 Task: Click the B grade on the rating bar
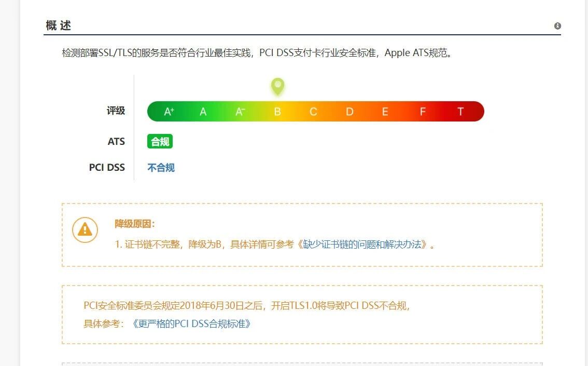pos(277,112)
